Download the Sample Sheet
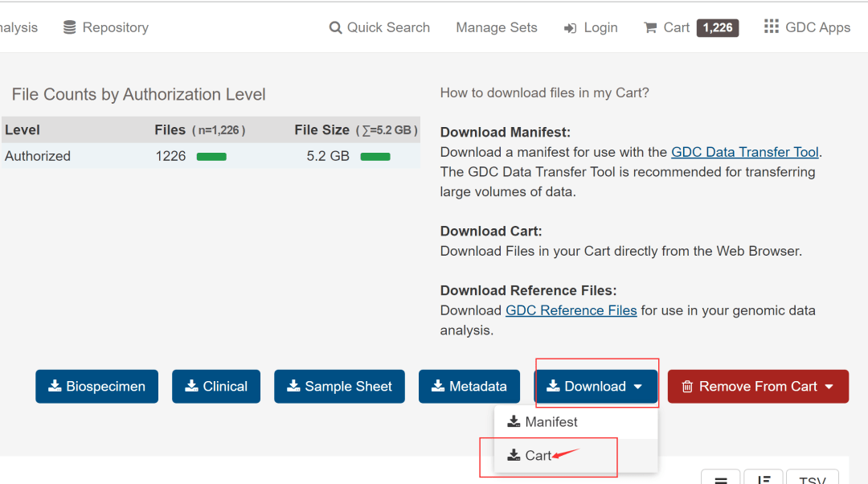The image size is (868, 484). (339, 387)
